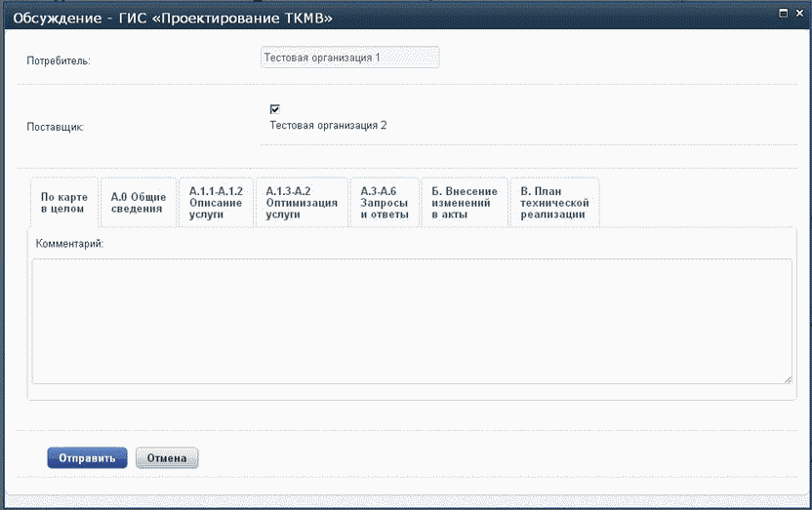812x510 pixels.
Task: Cancel with the Отмена button
Action: point(167,458)
